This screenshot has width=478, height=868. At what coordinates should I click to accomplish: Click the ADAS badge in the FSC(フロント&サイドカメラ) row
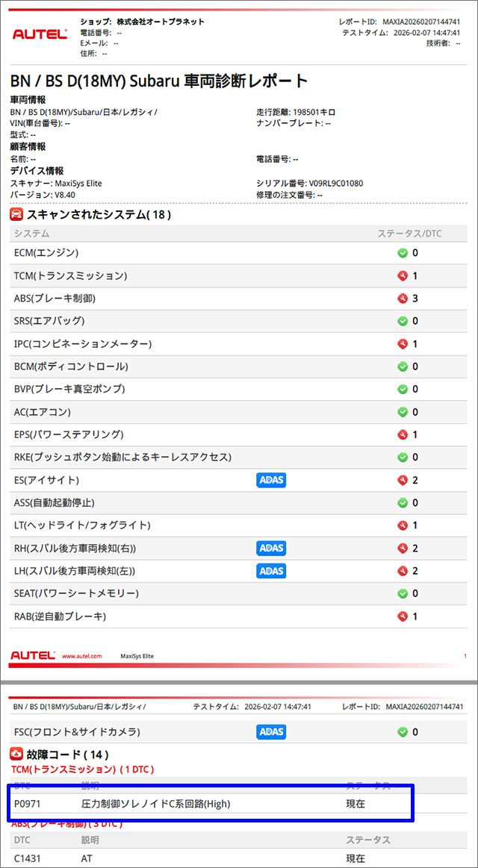point(271,732)
